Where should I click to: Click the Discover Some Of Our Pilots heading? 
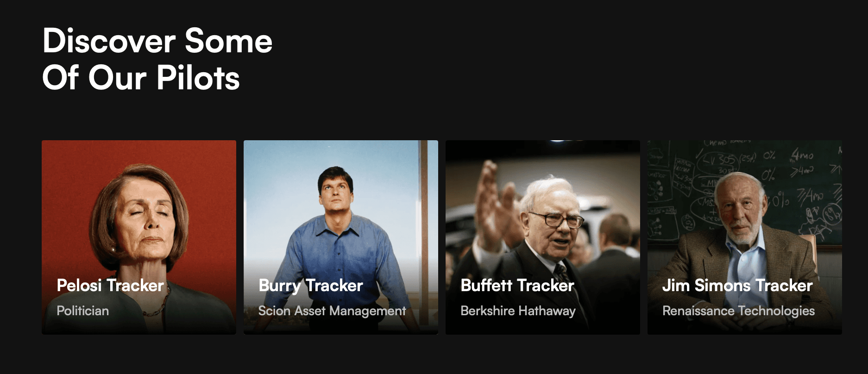[157, 59]
